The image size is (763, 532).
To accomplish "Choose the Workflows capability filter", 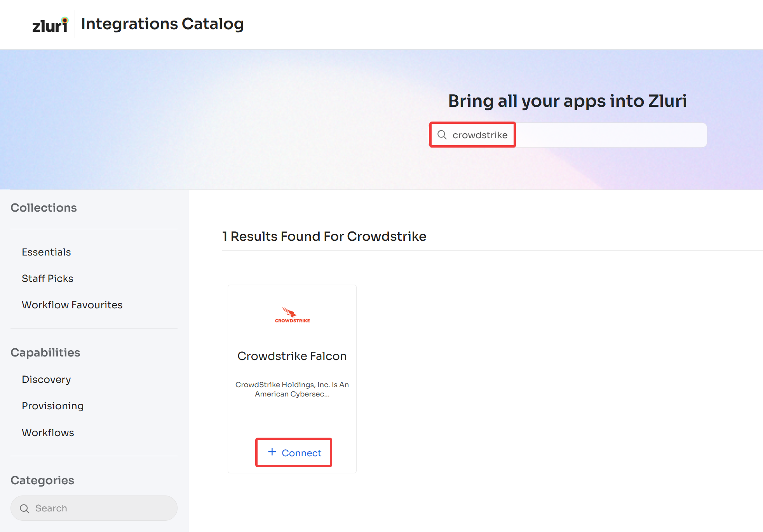I will 48,433.
